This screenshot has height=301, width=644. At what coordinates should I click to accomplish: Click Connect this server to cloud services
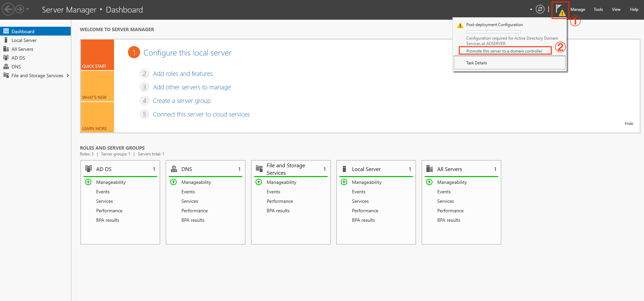point(201,114)
